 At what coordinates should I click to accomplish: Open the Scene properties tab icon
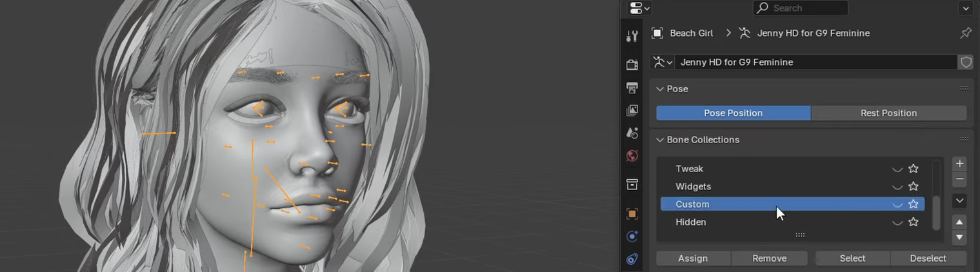[632, 133]
